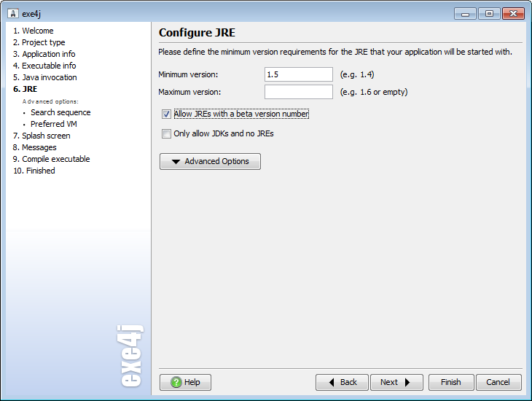
Task: Open step 2. Project type
Action: [39, 42]
